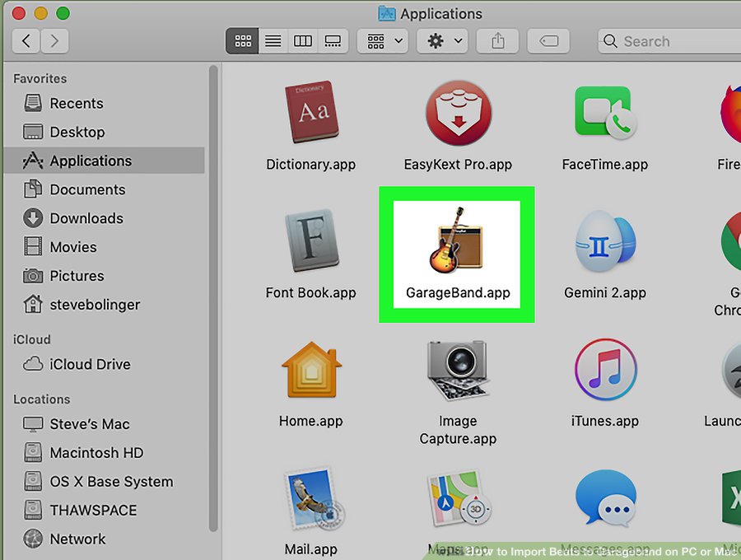Switch to icon view

(x=242, y=41)
